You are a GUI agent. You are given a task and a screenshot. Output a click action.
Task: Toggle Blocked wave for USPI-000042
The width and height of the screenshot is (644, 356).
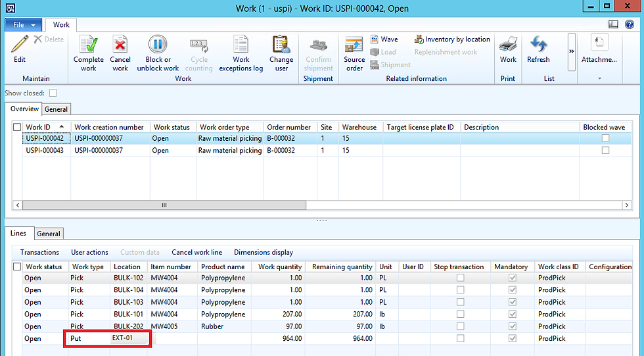click(x=605, y=139)
